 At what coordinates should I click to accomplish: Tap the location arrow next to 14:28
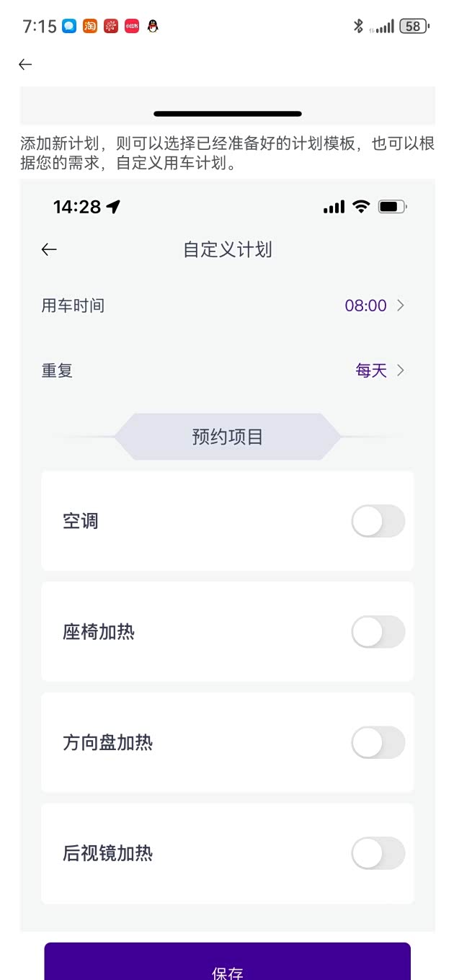(x=113, y=207)
